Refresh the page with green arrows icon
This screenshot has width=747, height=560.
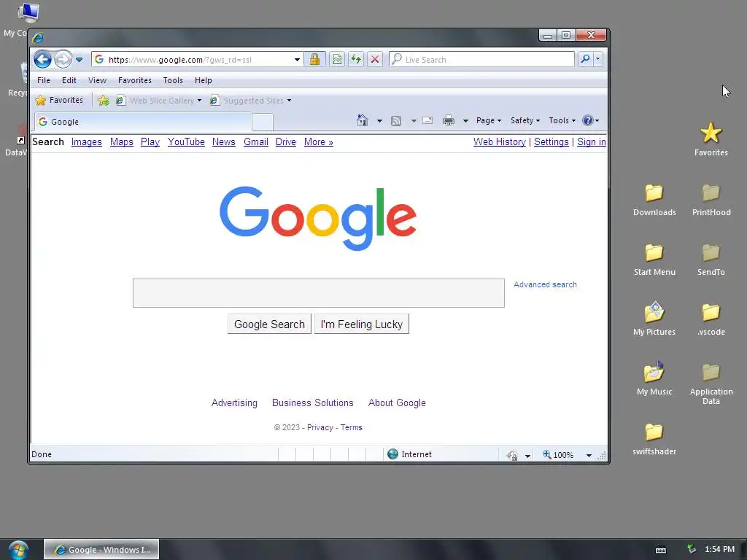(x=356, y=60)
